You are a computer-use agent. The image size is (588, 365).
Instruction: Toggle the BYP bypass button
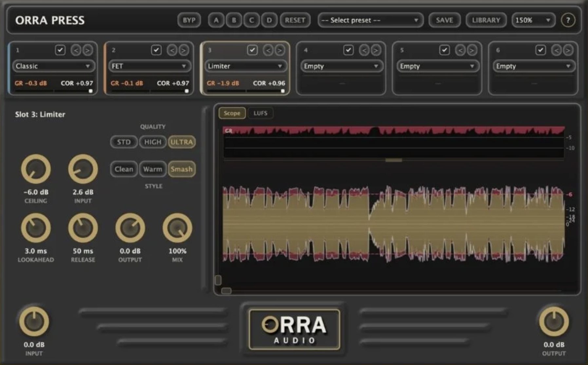[x=189, y=20]
